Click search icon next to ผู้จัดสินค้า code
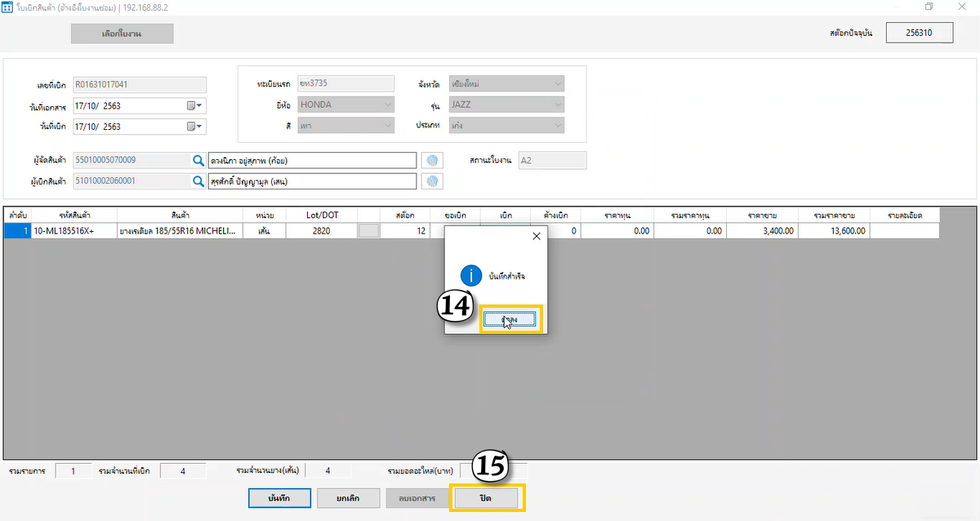980x521 pixels. (x=198, y=160)
